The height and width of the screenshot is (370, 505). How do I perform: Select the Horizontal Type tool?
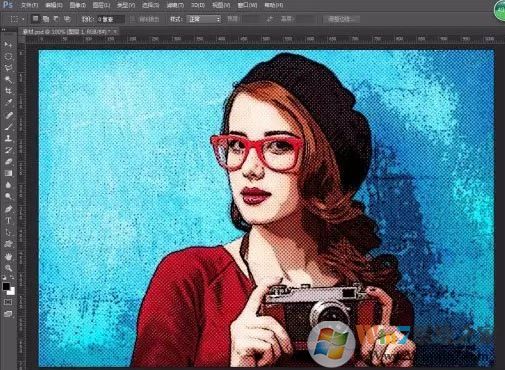coord(8,221)
